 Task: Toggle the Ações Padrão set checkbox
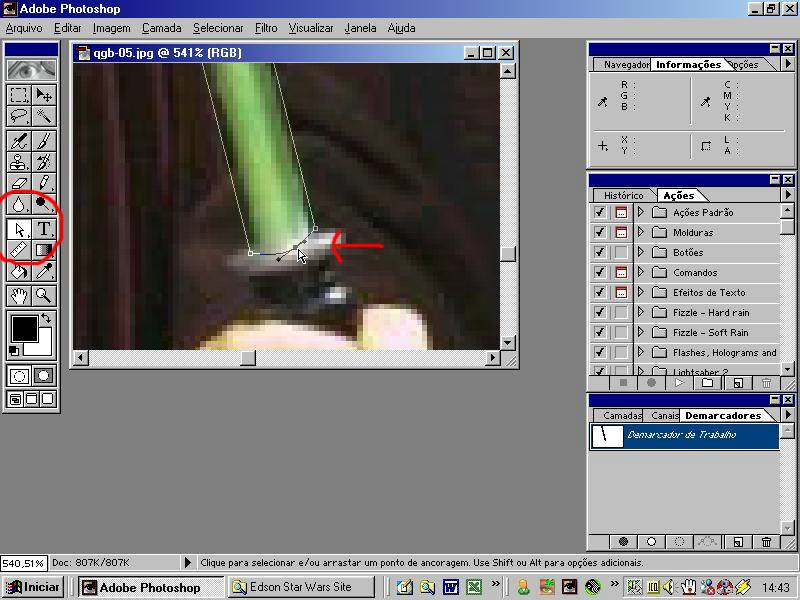click(600, 212)
